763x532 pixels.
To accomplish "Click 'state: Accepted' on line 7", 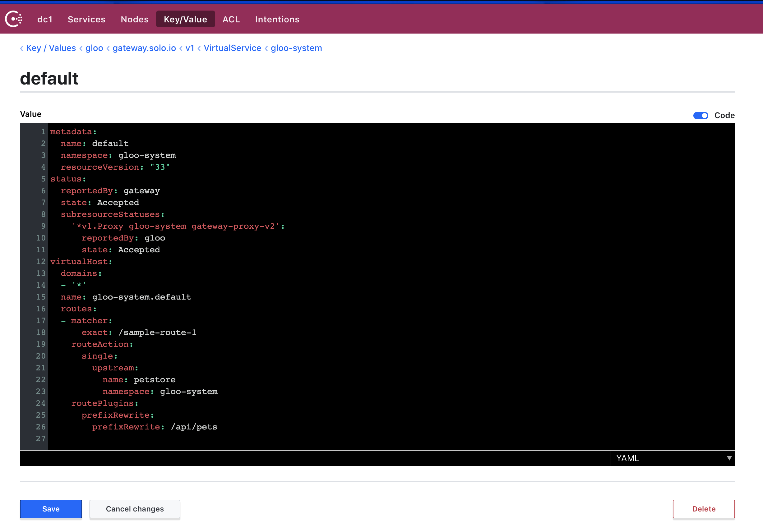I will [x=100, y=203].
